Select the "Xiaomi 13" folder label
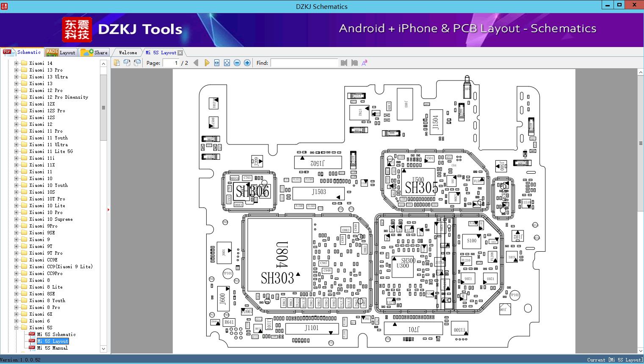Image resolution: width=644 pixels, height=364 pixels. tap(41, 83)
